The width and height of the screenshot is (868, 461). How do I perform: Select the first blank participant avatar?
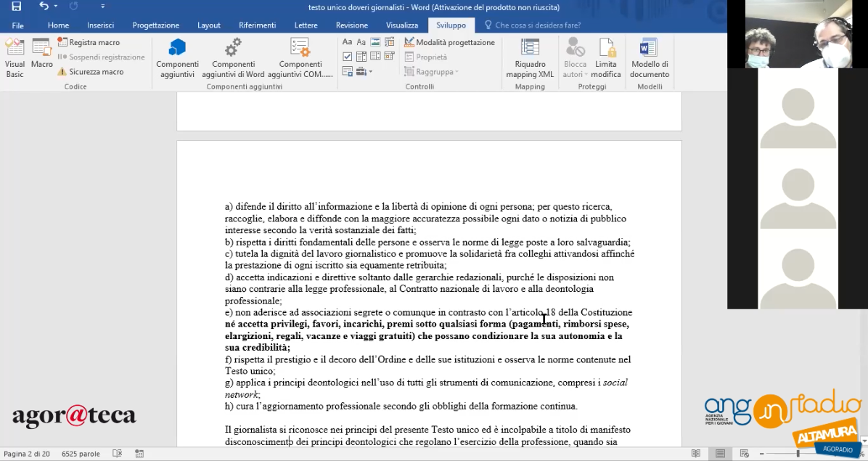coord(798,117)
